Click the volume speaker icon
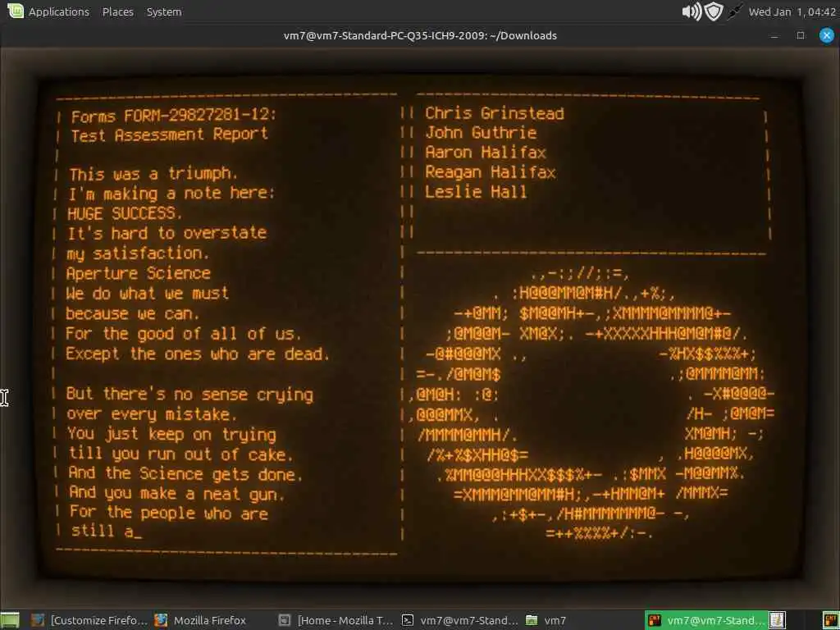Image resolution: width=840 pixels, height=630 pixels. [x=691, y=11]
